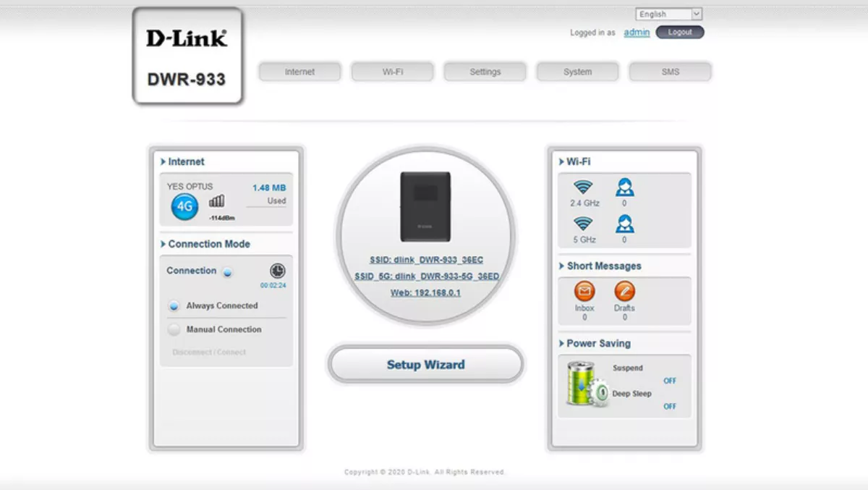Expand the Internet section arrow
868x490 pixels.
coord(163,162)
